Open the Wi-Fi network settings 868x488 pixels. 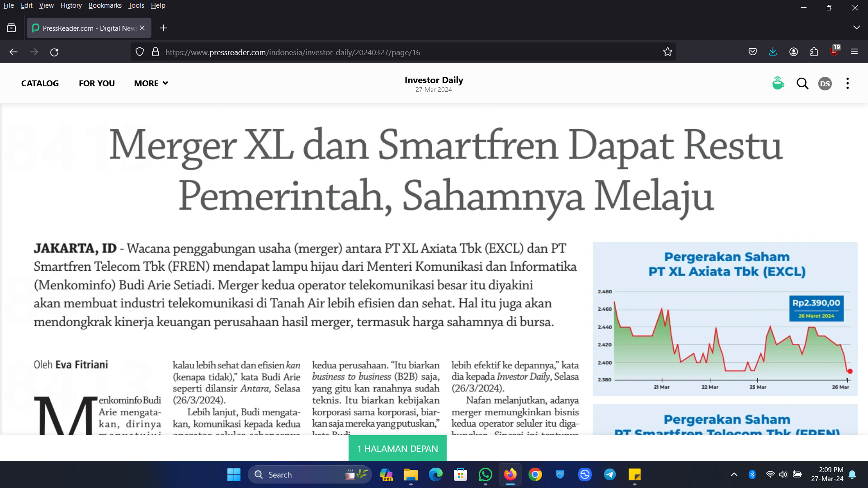770,474
